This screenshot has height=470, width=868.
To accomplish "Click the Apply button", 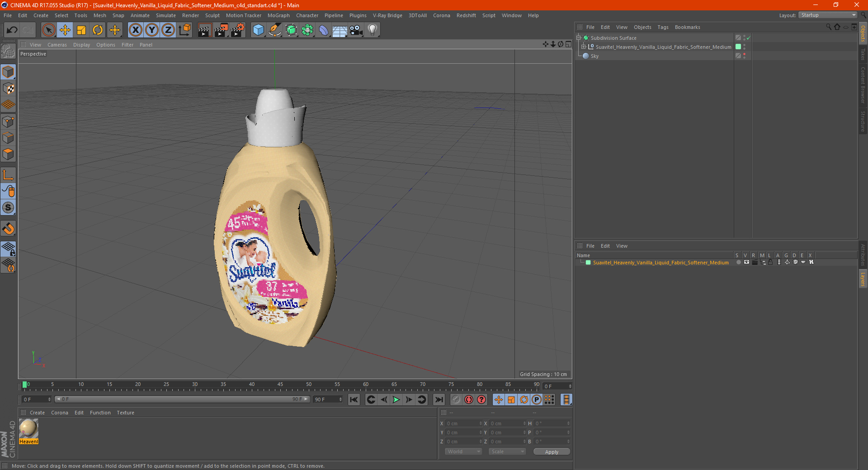I will tap(552, 452).
